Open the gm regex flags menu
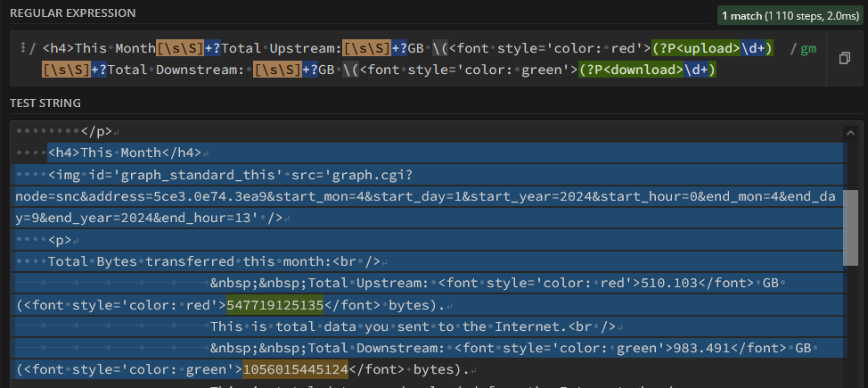 [x=808, y=48]
